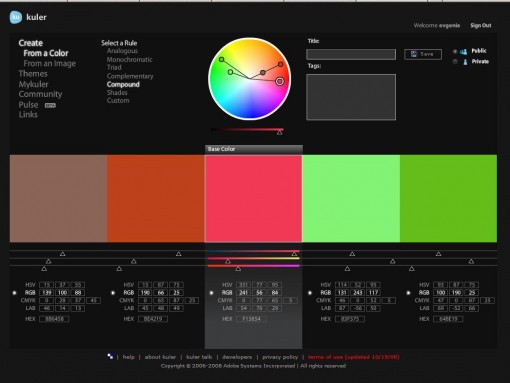Select the Private radio button
This screenshot has height=383, width=510.
pos(455,62)
